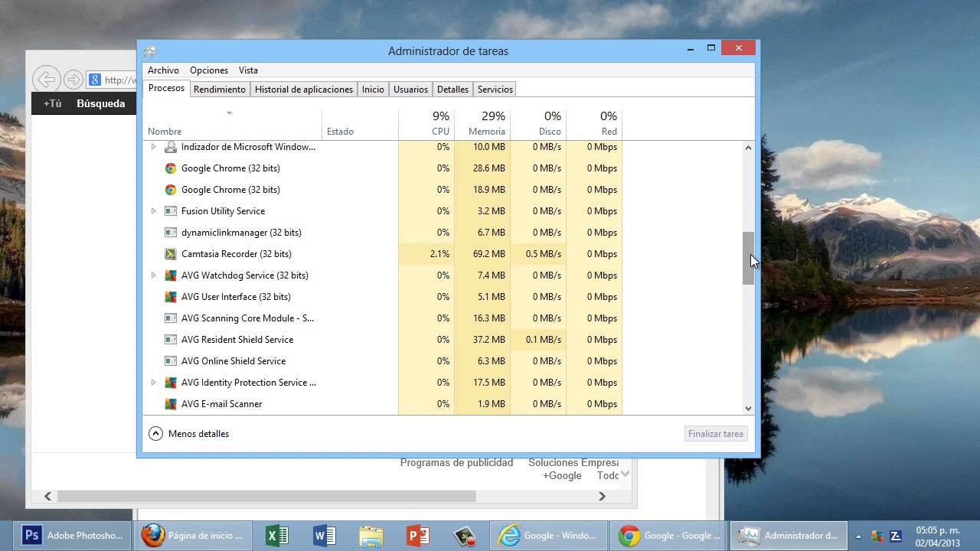Click the Indizador de Microsoft Windows icon
The width and height of the screenshot is (980, 551).
tap(171, 147)
